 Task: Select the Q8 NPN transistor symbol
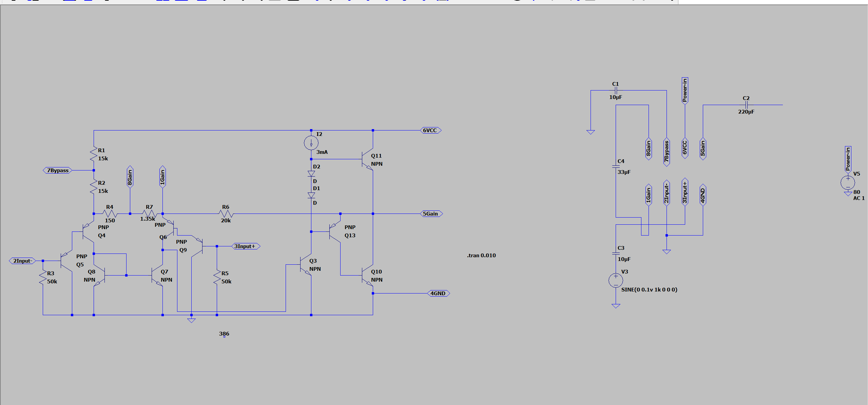point(99,275)
